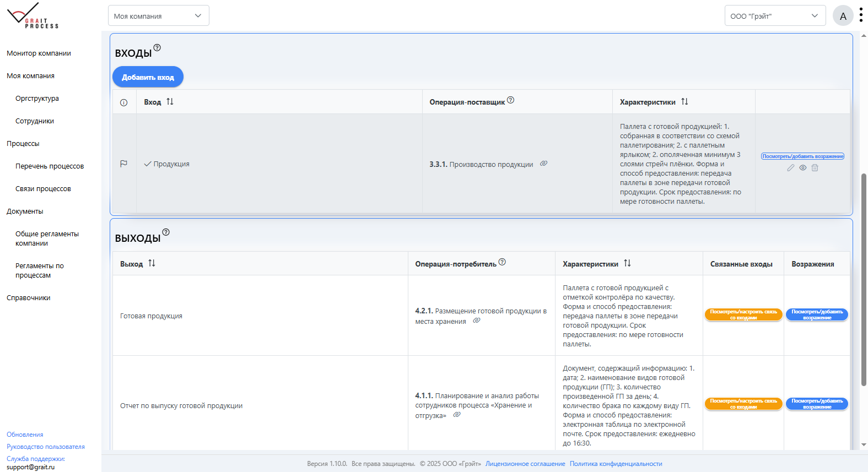Open Справочники in sidebar
Image resolution: width=868 pixels, height=472 pixels.
tap(29, 298)
